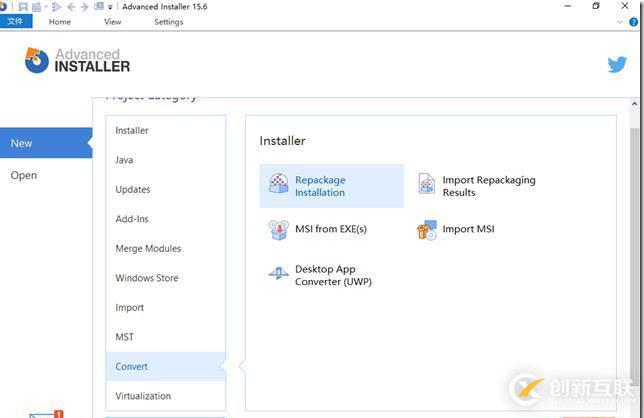Open the Twitter bird link
This screenshot has height=418, width=644.
pos(617,64)
